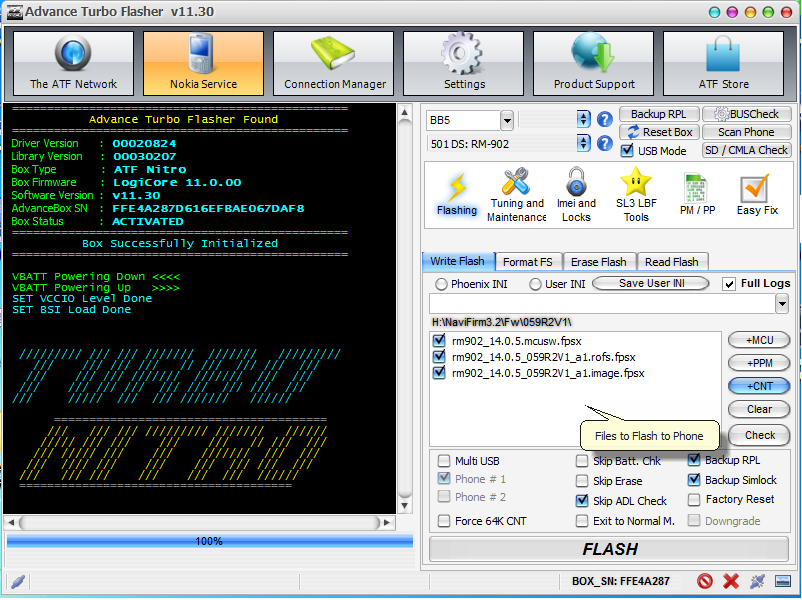Open the PM / PP section

(x=697, y=194)
